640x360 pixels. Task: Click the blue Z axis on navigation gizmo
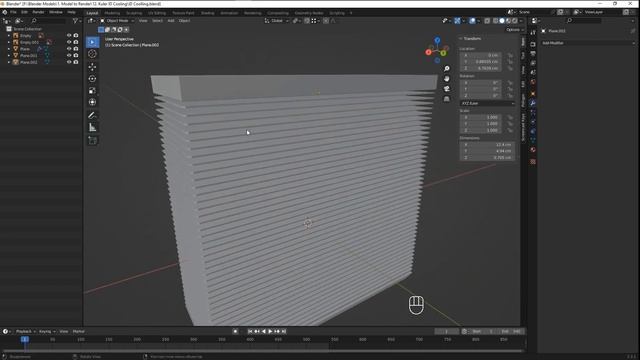437,40
